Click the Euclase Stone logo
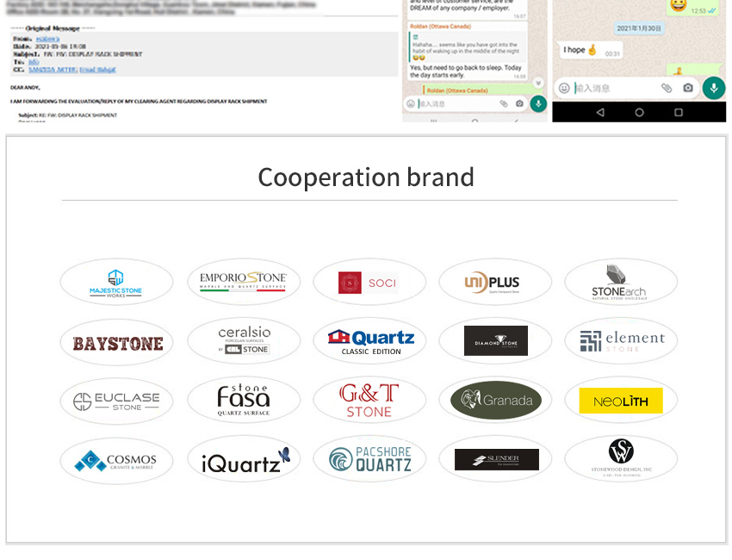Image resolution: width=732 pixels, height=560 pixels. point(116,401)
